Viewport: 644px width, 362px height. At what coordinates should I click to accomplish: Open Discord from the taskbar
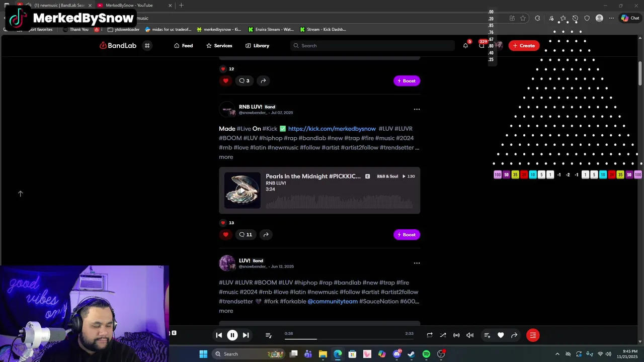tap(397, 354)
